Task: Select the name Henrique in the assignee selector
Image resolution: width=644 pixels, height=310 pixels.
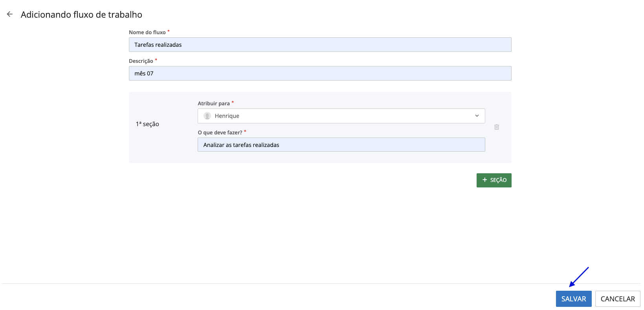Action: 227,116
